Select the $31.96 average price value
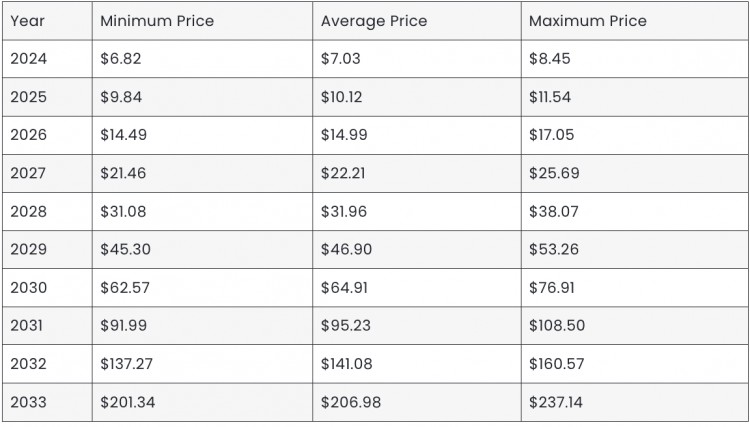750x427 pixels. 343,211
